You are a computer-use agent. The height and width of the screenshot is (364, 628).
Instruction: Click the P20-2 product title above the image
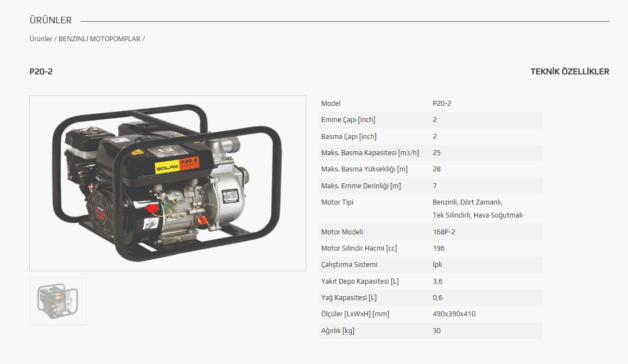pos(41,72)
